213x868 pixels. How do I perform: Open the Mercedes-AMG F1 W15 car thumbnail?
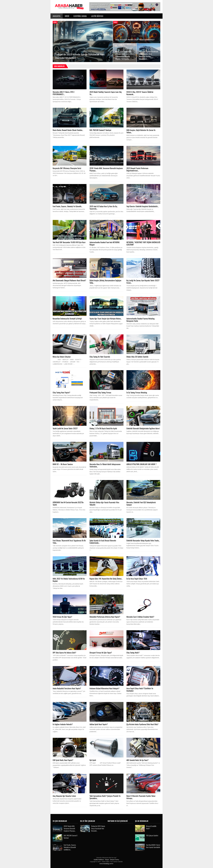(x=70, y=80)
